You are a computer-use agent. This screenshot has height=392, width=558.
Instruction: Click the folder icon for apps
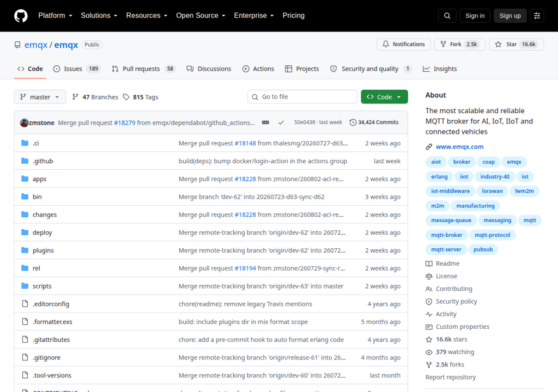click(x=25, y=179)
